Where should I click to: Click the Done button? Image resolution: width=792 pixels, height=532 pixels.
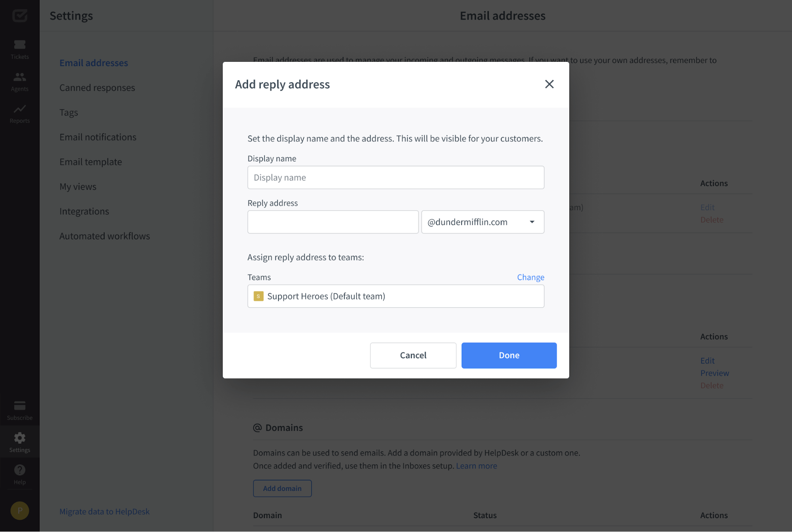click(x=509, y=355)
